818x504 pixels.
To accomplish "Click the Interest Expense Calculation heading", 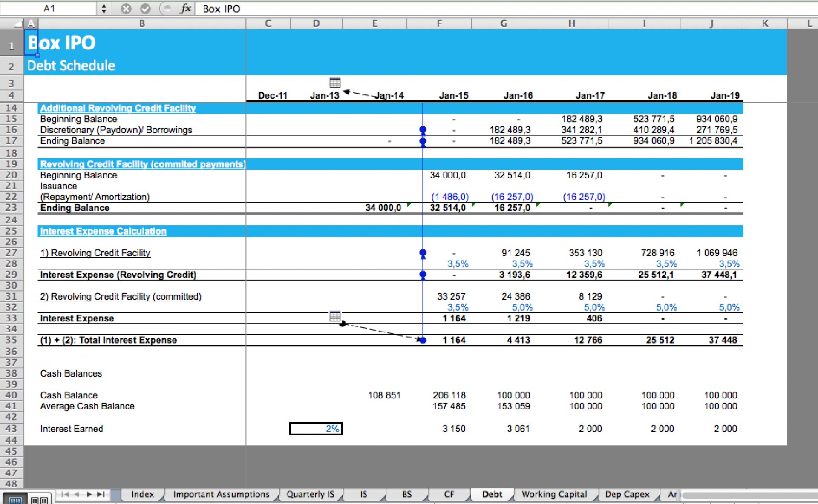I will click(x=103, y=231).
